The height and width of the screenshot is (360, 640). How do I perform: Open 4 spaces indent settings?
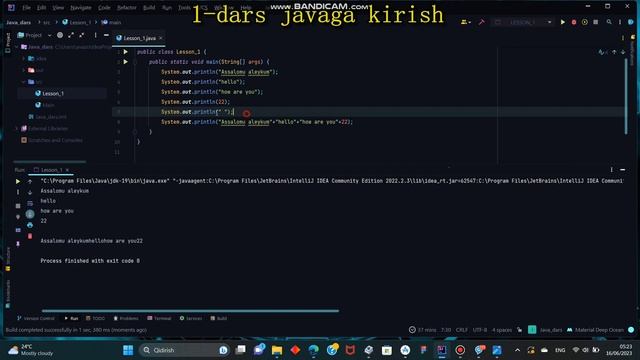click(502, 330)
